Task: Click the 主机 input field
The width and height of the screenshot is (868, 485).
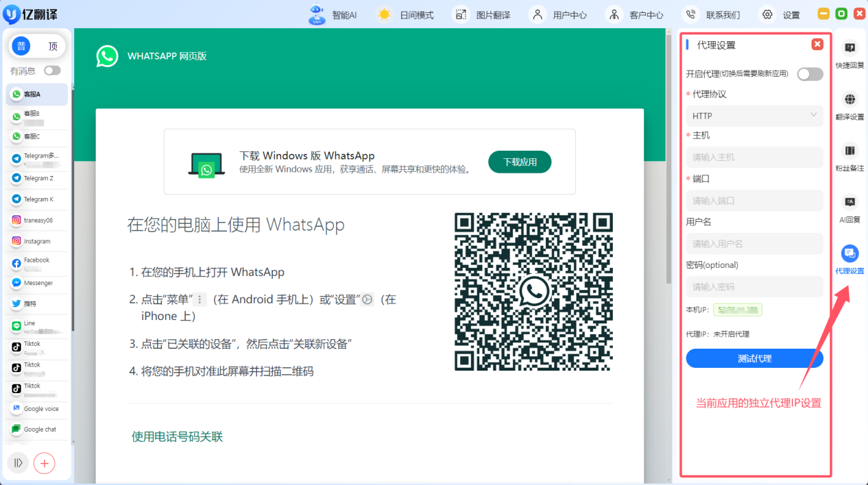Action: tap(754, 157)
